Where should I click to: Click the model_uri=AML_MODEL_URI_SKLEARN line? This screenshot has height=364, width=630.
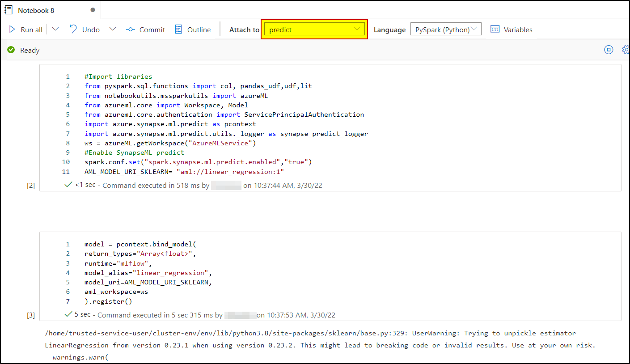[x=148, y=282]
